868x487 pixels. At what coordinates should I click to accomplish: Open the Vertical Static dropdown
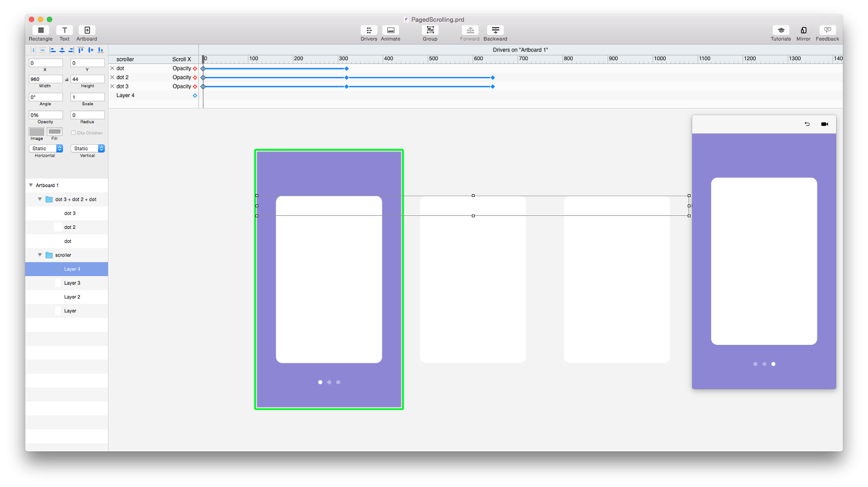click(x=87, y=149)
